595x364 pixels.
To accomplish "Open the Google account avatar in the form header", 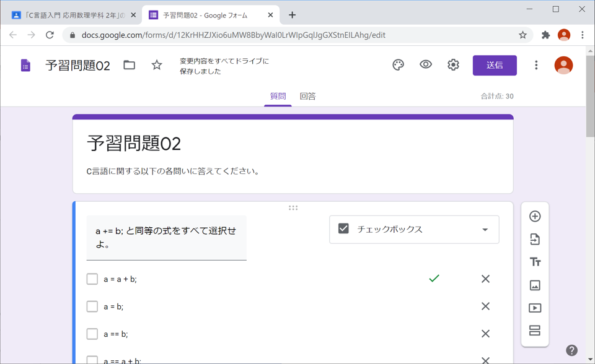I will coord(563,65).
